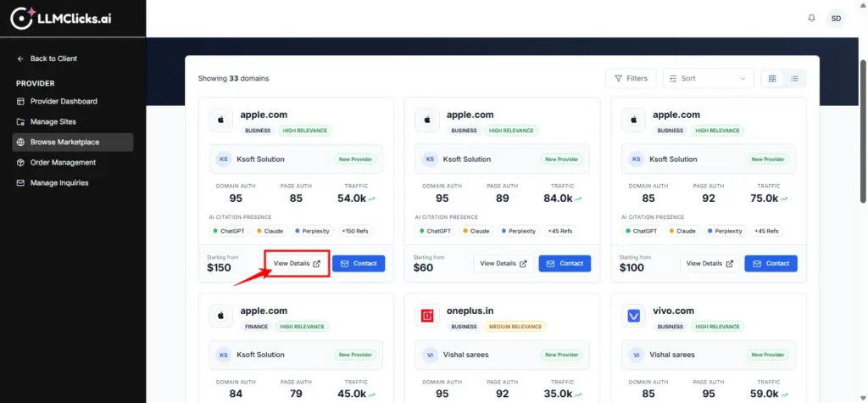Open Order Management section

click(62, 162)
